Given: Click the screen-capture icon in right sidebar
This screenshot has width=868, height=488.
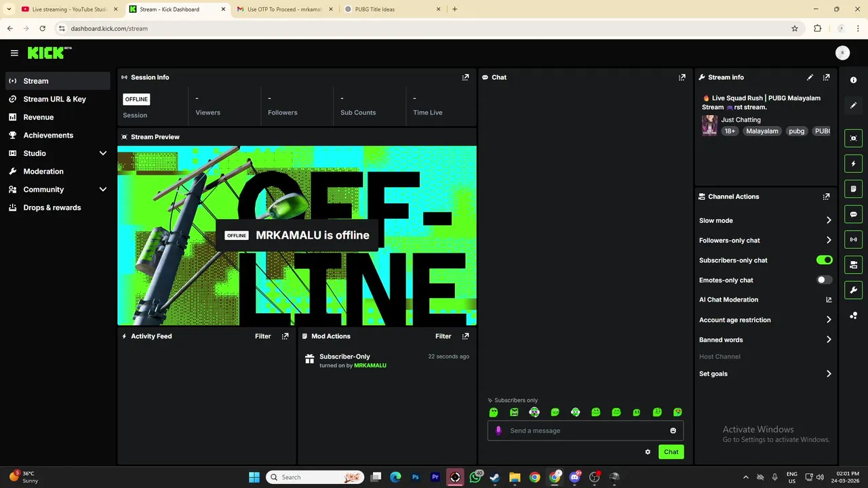Looking at the screenshot, I should pos(853,138).
